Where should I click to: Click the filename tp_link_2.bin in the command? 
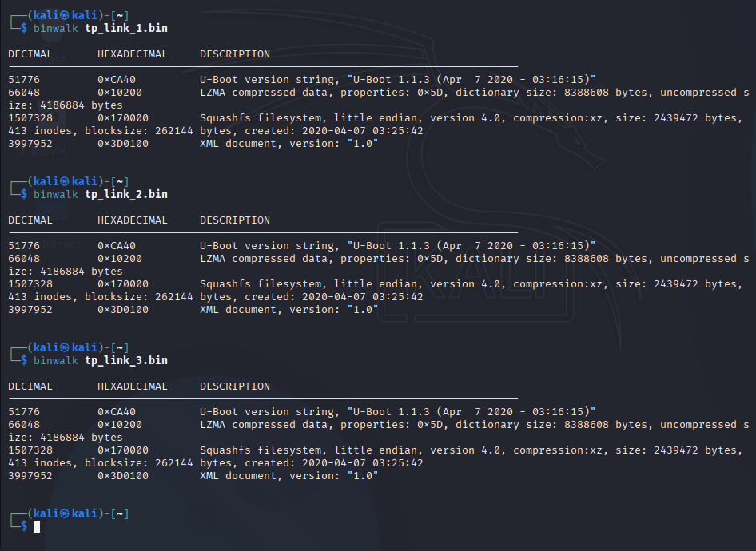tap(126, 194)
